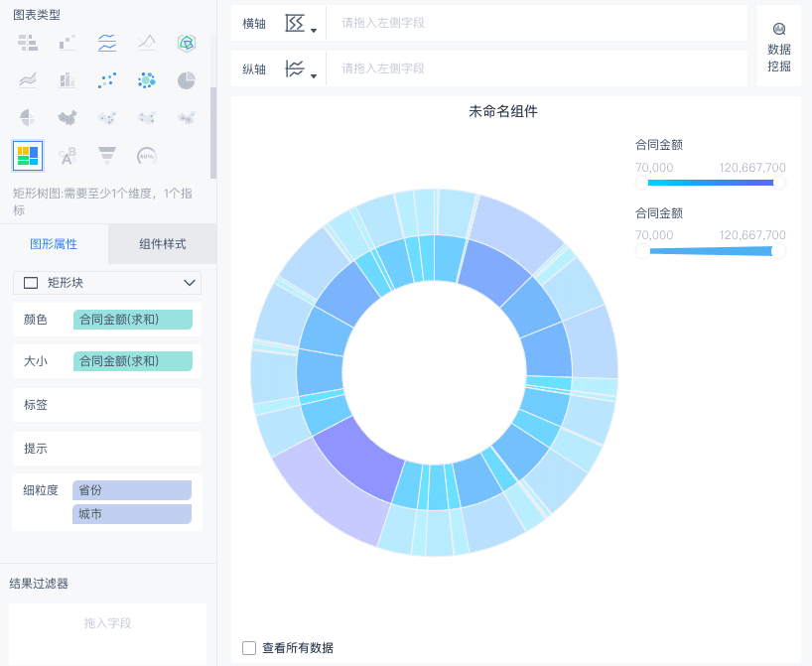
Task: Open the 横轴 axis type dropdown arrow
Action: pos(314,31)
